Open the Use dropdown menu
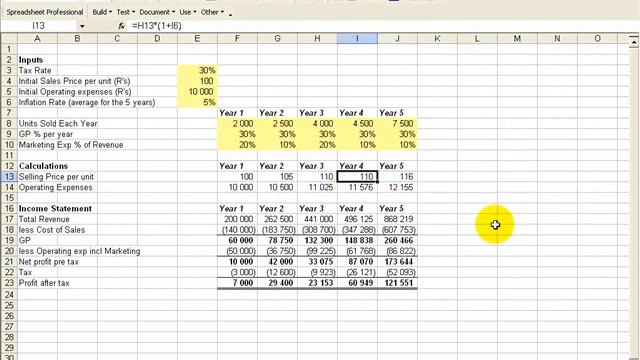 pos(187,12)
